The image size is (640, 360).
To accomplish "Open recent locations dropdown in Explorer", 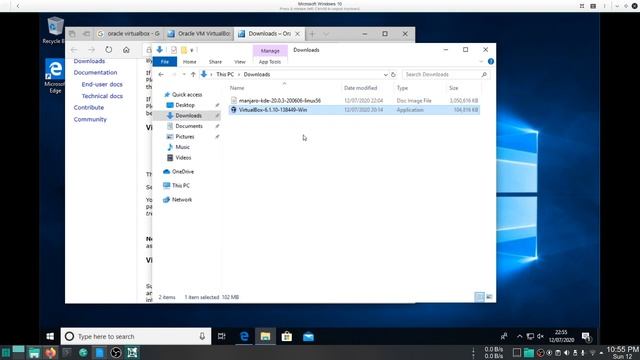I will [x=184, y=75].
